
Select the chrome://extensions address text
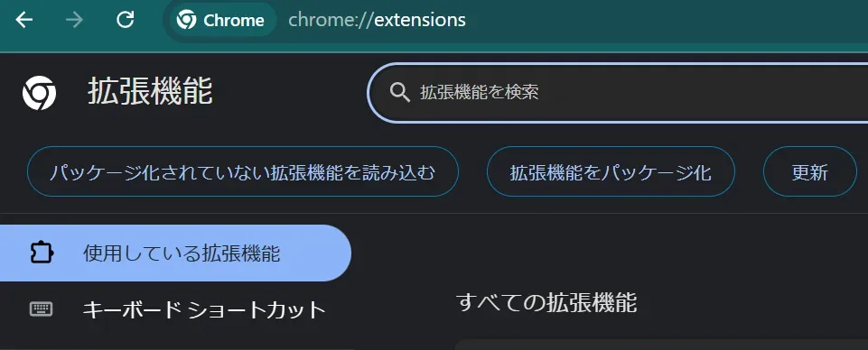point(377,21)
